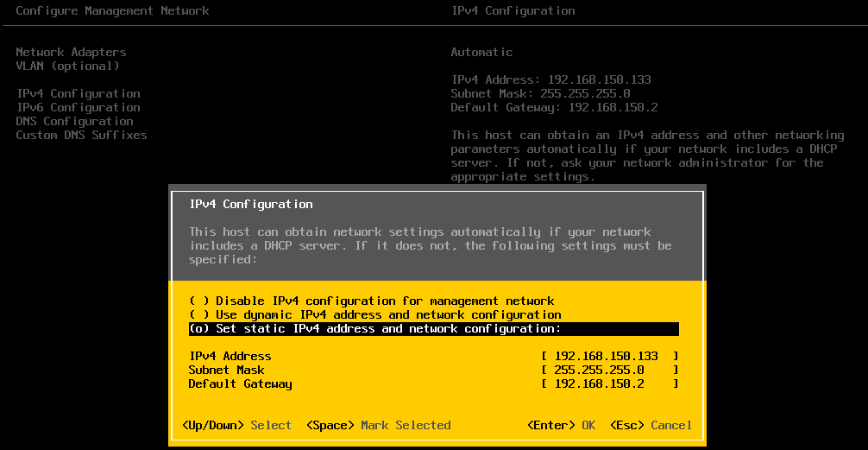Click the Default Gateway field showing 192.168.150.2

609,383
